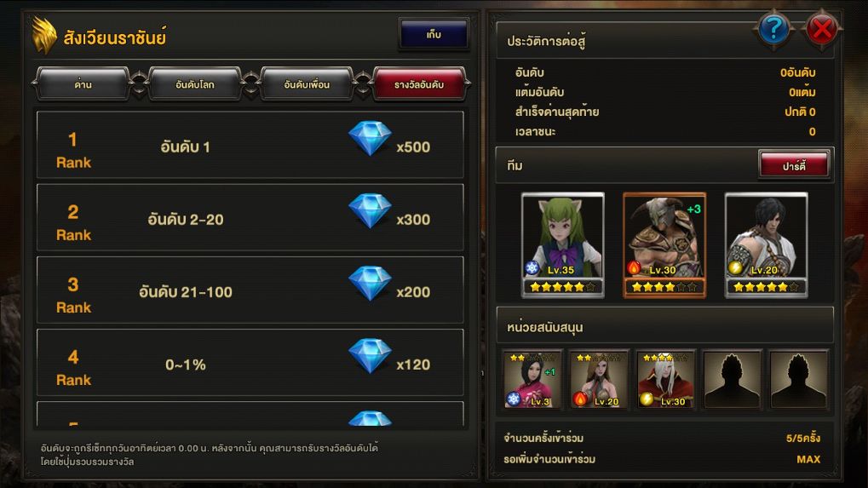Screen dimensions: 868x488
Task: Select the dark-haired Lv.20 hero portrait
Action: click(x=766, y=245)
